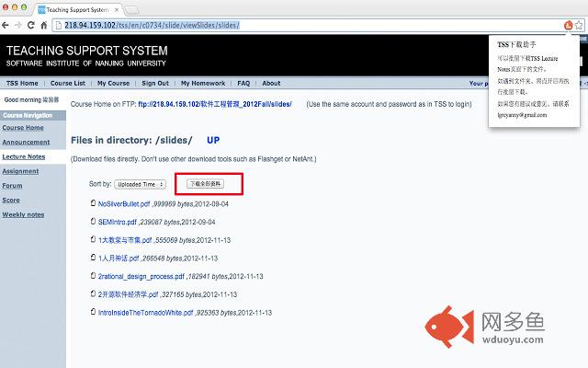The image size is (588, 368).
Task: Open My Course in the navigation bar
Action: point(113,84)
